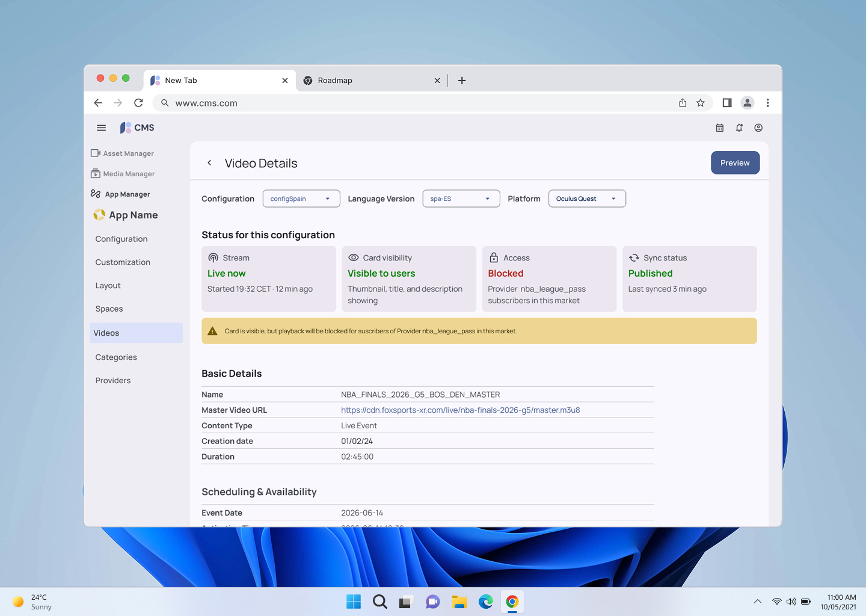The height and width of the screenshot is (616, 866).
Task: Launch Microsoft Edge from the taskbar
Action: (x=486, y=602)
